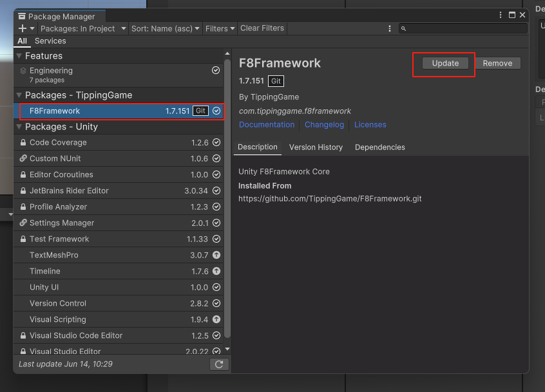Collapse the Features section
The width and height of the screenshot is (545, 392).
[x=21, y=56]
